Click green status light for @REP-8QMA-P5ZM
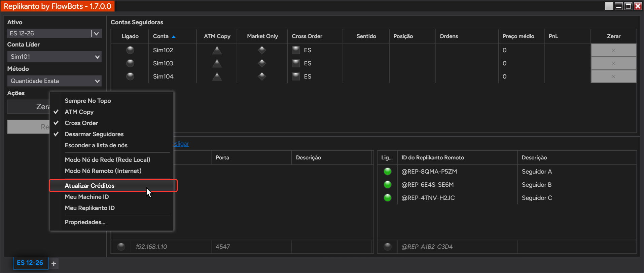Viewport: 644px width, 273px height. [x=388, y=172]
